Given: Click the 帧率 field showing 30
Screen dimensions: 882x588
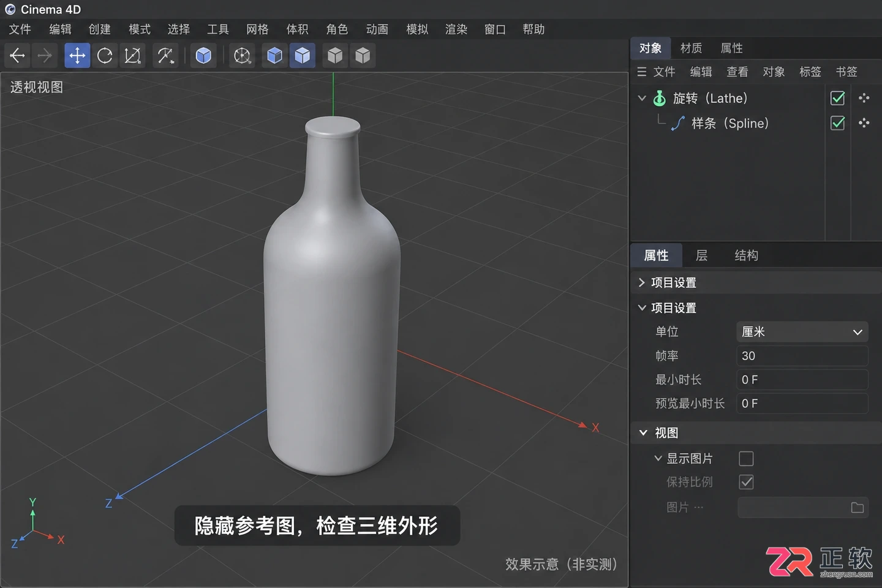Looking at the screenshot, I should (802, 356).
